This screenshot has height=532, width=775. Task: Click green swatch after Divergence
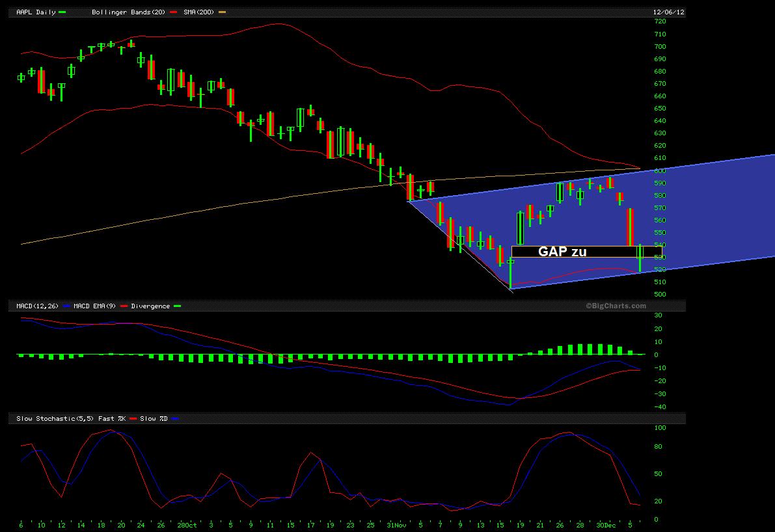click(178, 306)
